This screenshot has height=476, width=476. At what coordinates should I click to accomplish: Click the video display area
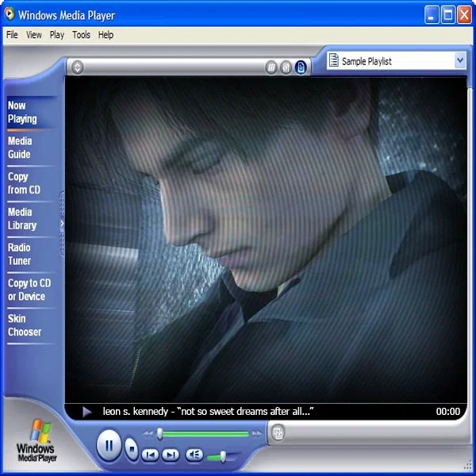[x=266, y=240]
